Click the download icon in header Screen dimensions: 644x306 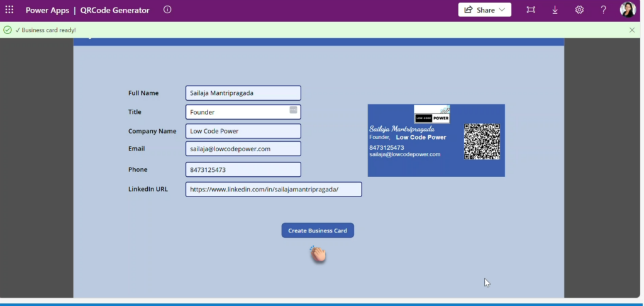(x=555, y=10)
